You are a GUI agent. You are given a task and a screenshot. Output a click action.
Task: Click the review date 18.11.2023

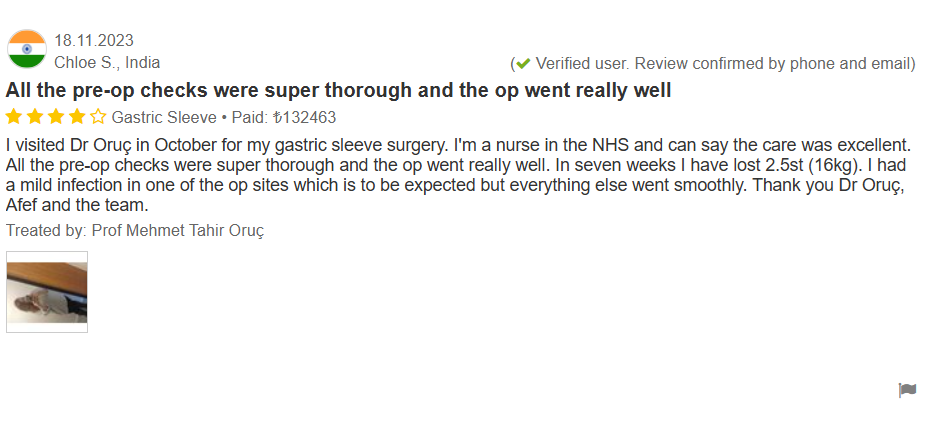94,41
